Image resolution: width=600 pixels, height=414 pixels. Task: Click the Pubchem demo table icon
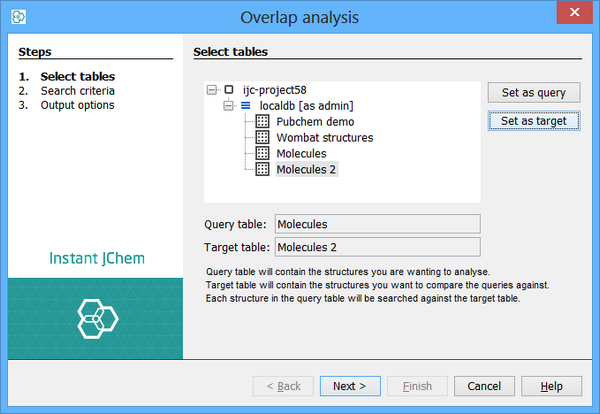click(263, 121)
